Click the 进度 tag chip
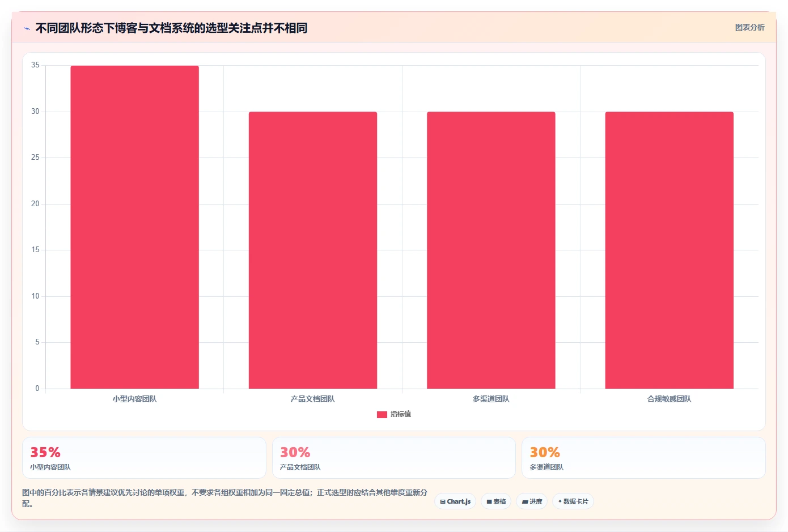This screenshot has height=532, width=788. point(532,501)
